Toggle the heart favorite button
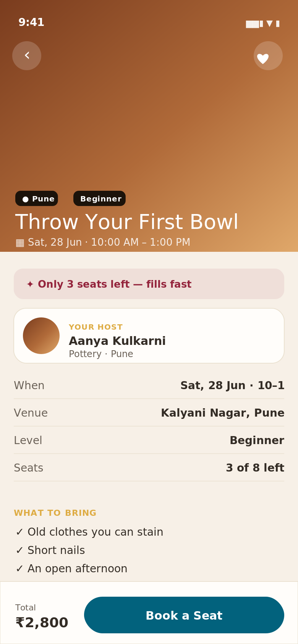The width and height of the screenshot is (298, 644). coord(268,56)
